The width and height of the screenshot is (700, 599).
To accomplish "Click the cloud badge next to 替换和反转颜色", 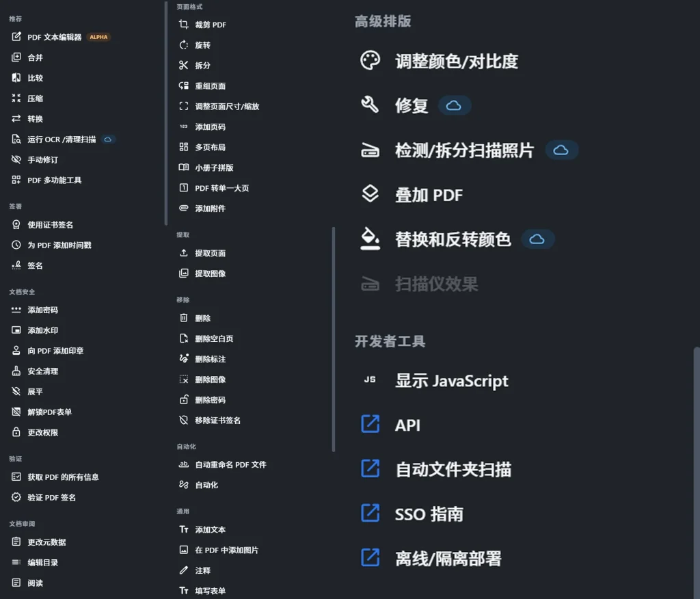I will (x=537, y=239).
